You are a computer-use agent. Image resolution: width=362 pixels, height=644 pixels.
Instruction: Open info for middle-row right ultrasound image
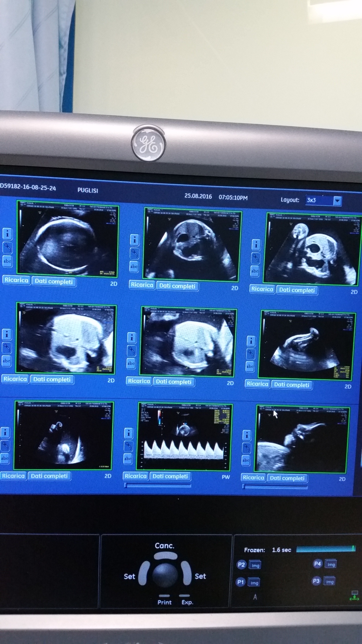pyautogui.click(x=251, y=341)
